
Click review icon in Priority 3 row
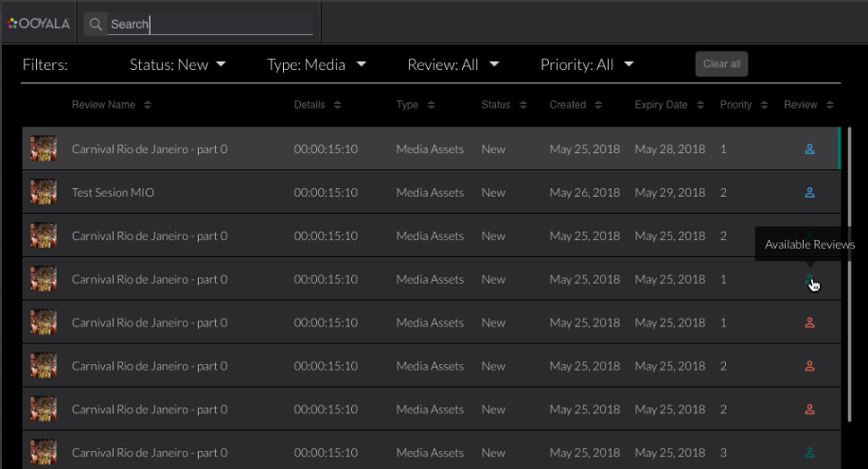tap(809, 453)
